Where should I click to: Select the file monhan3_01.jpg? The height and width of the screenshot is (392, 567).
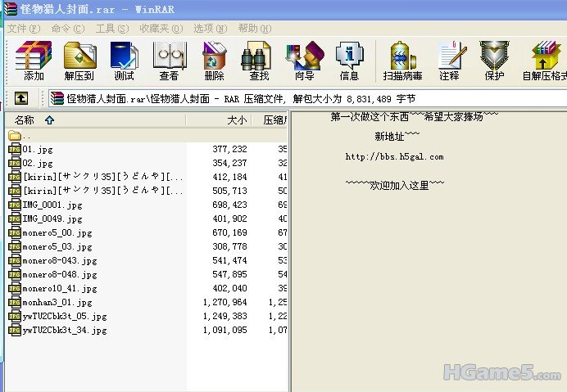tap(52, 302)
